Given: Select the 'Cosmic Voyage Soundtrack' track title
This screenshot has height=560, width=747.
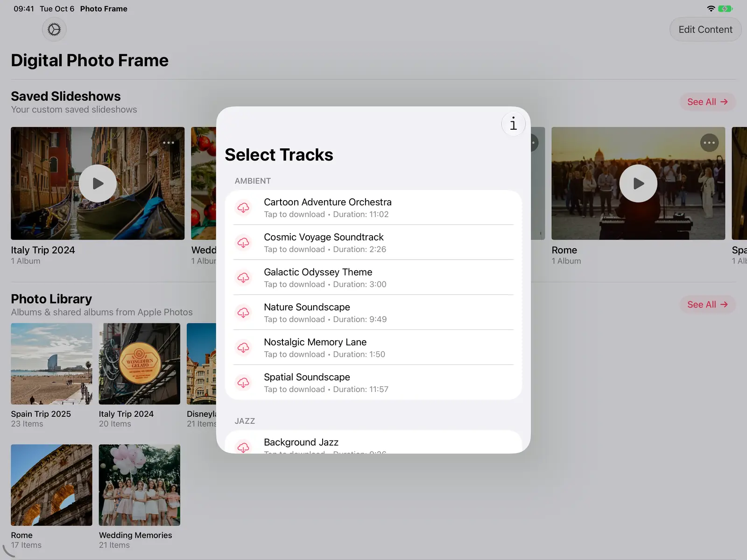Looking at the screenshot, I should coord(324,237).
